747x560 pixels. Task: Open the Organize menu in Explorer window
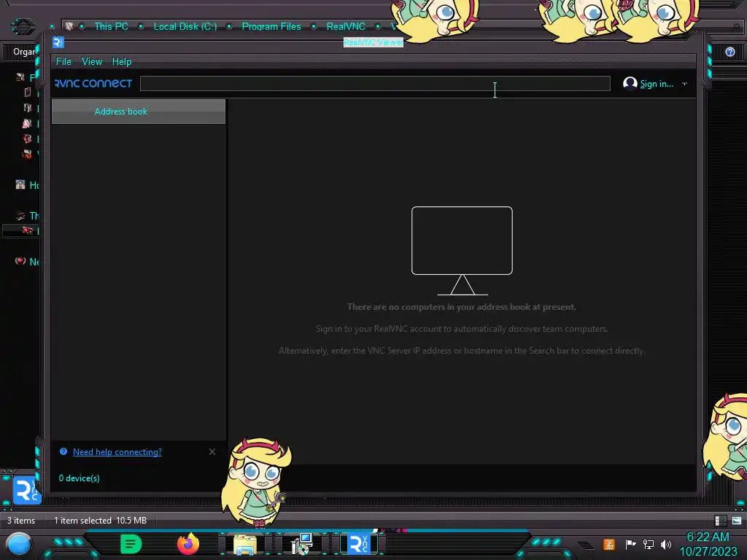pyautogui.click(x=24, y=52)
